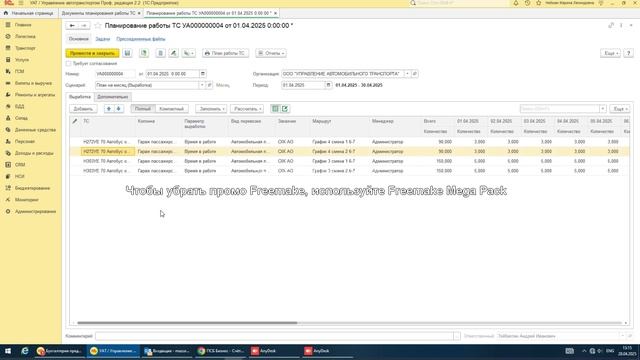640x360 pixels.
Task: Click into the 'Номер' input field
Action: click(x=115, y=74)
